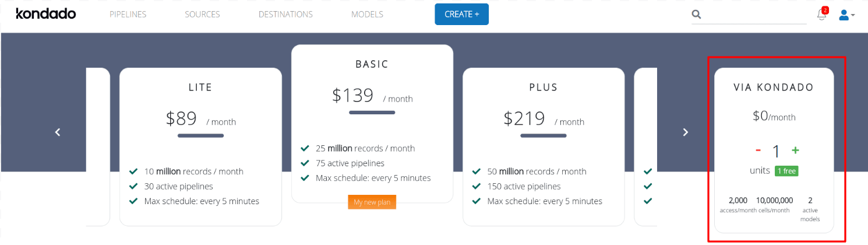
Task: Select the PLUS plan card
Action: coord(543,146)
